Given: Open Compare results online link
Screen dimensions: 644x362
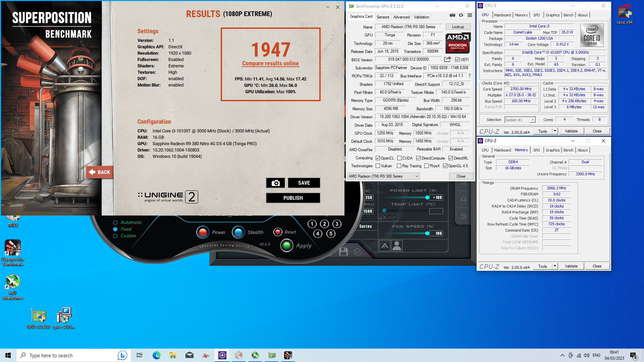Looking at the screenshot, I should point(270,63).
